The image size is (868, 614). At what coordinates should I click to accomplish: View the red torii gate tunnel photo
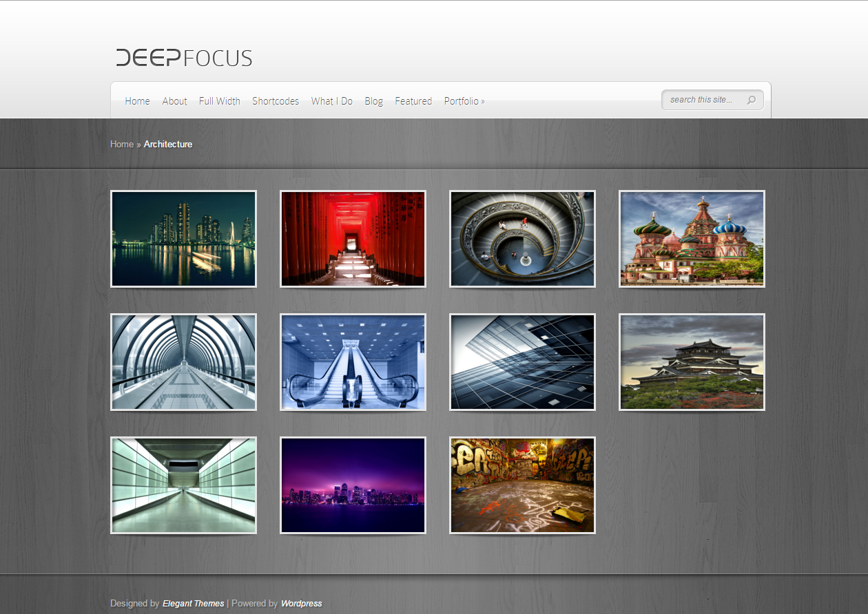pos(353,239)
